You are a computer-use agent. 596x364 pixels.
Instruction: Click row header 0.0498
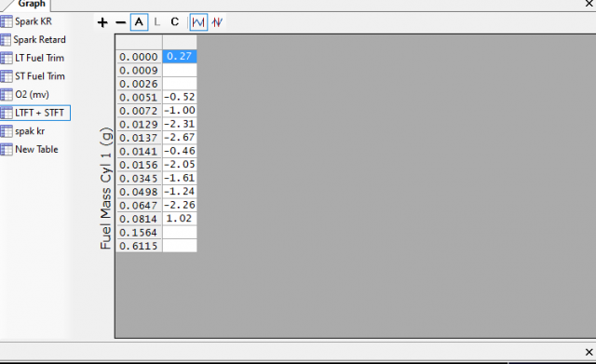click(x=139, y=192)
